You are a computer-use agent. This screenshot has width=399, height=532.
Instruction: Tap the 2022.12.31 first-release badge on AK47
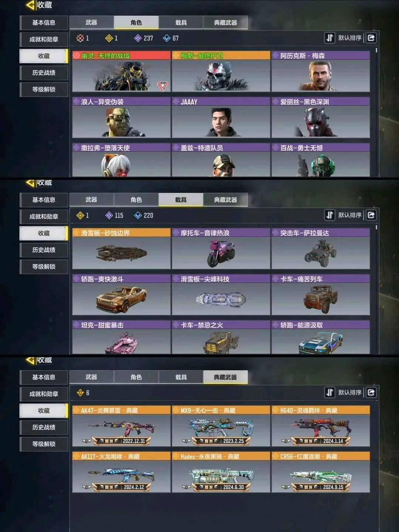(122, 441)
